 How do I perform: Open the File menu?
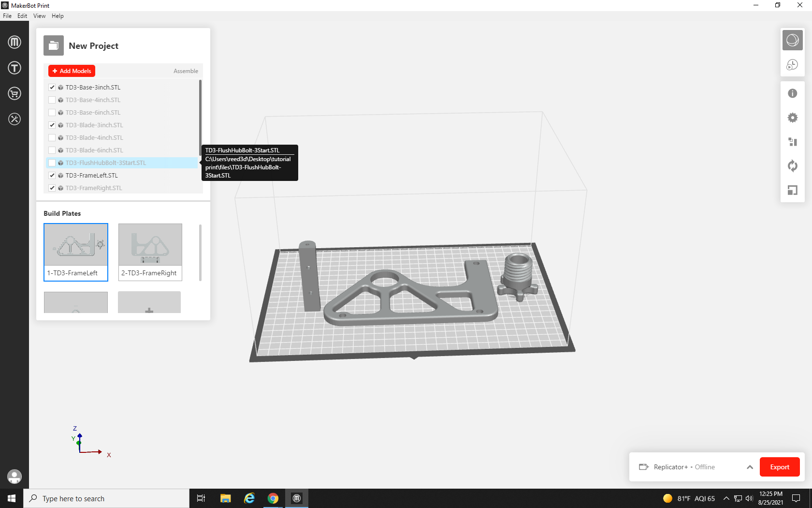(x=7, y=16)
